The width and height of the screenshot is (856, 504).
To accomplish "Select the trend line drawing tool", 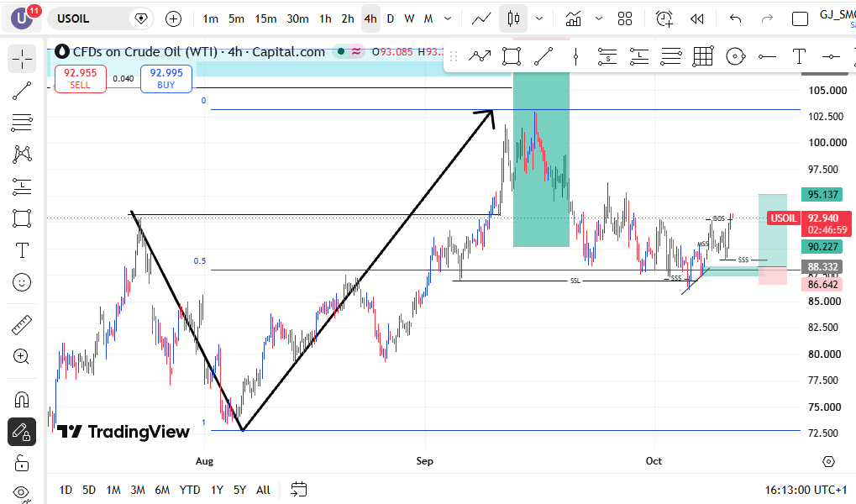I will 22,91.
